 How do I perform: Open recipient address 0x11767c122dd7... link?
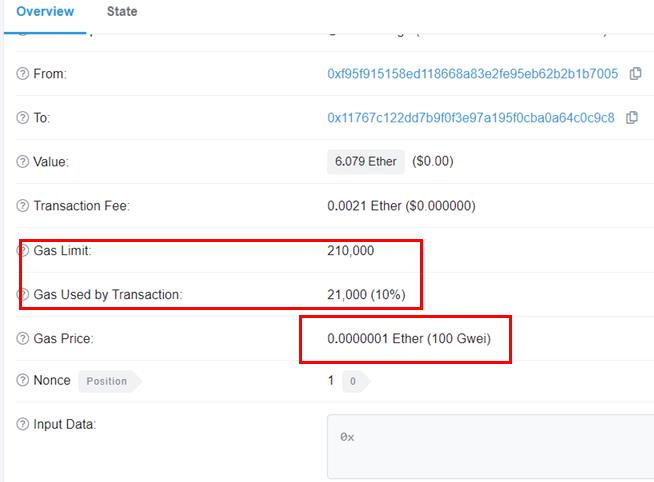pos(471,118)
